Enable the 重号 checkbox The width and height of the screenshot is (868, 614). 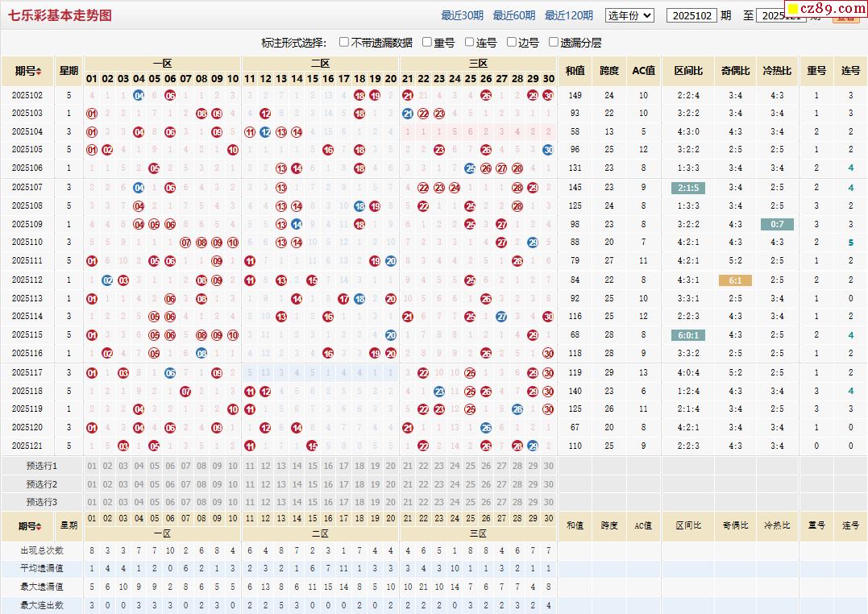(x=427, y=42)
